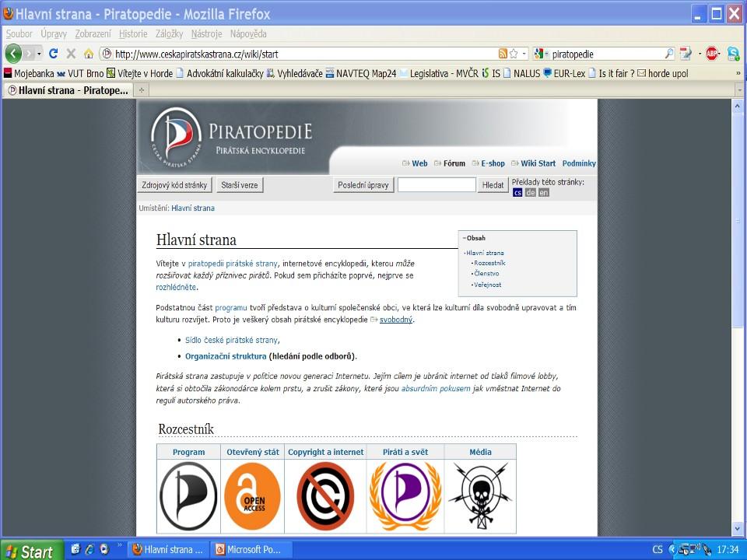This screenshot has height=560, width=747.
Task: Click the search magnifier icon in the search box
Action: click(669, 54)
